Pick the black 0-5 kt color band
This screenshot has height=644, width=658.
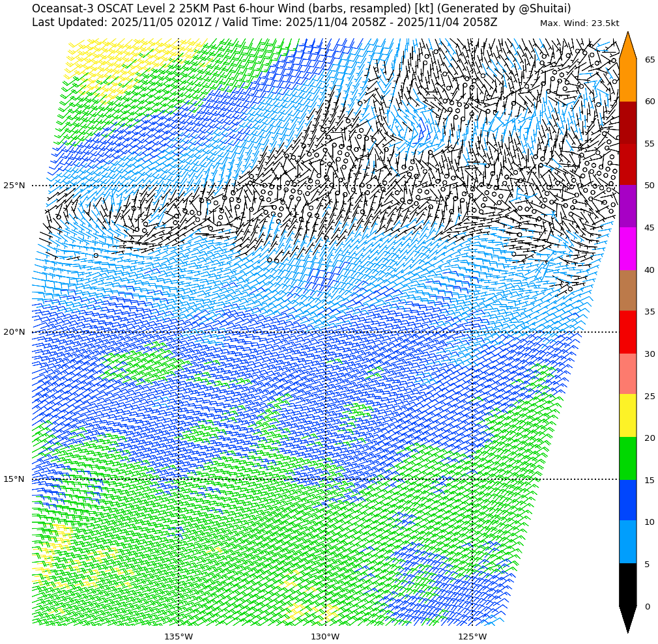[627, 585]
